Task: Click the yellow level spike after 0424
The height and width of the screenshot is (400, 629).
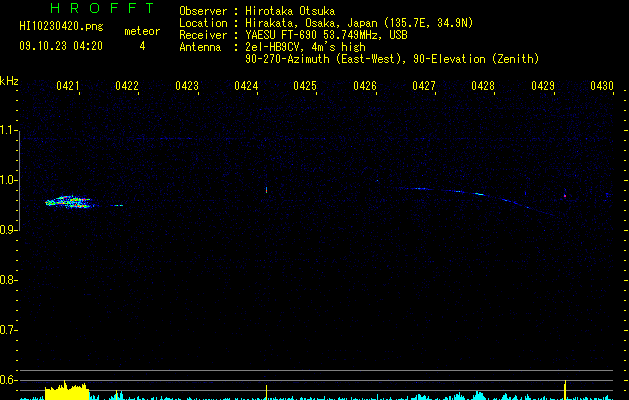Action: tap(266, 392)
